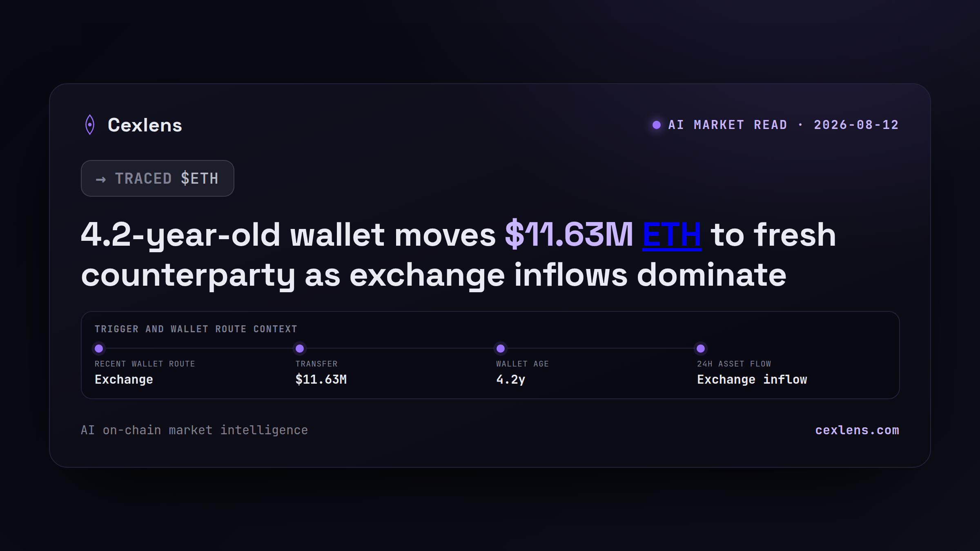Click the Trigger and Wallet Route Context heading
Image resolution: width=980 pixels, height=551 pixels.
[196, 329]
